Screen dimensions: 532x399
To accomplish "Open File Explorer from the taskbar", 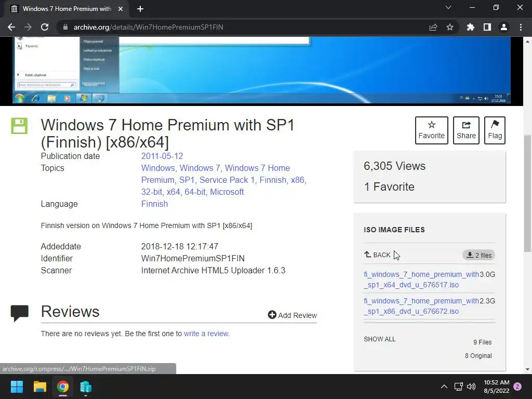I will [x=39, y=387].
